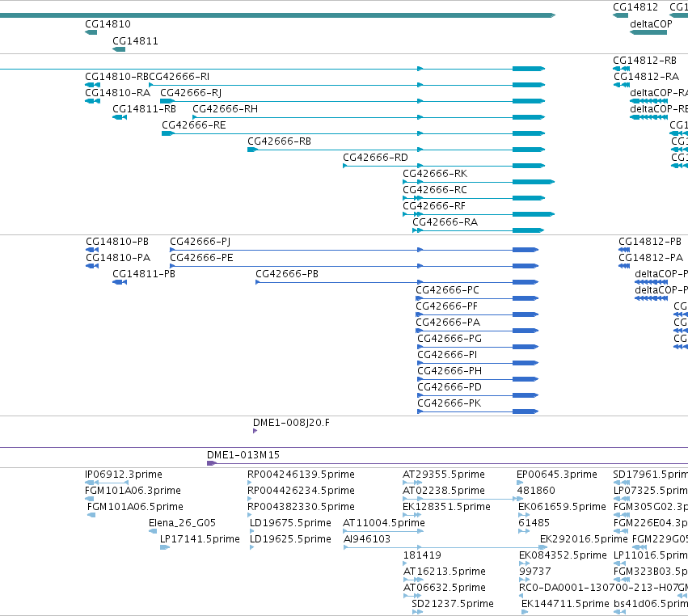Click transcript CG14812-RA label
Screen dimensions: 688x616
point(646,77)
